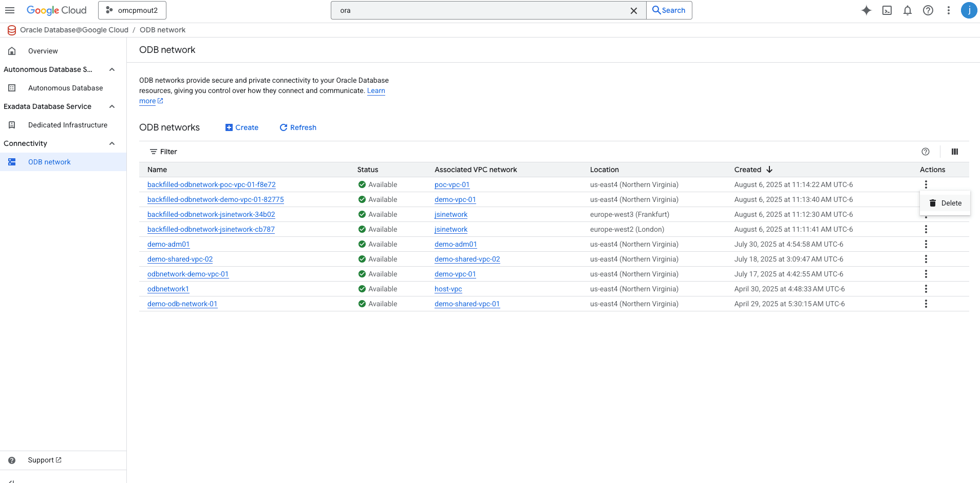Choose Delete from the actions menu
This screenshot has width=980, height=483.
pyautogui.click(x=945, y=203)
